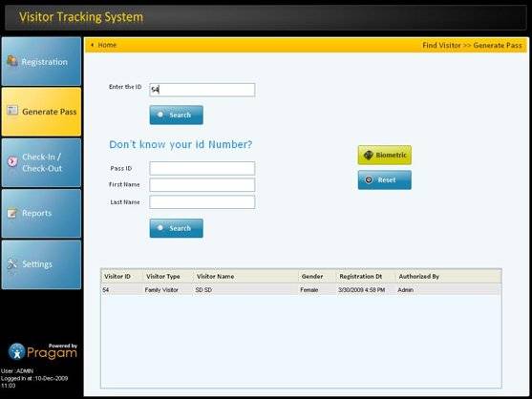Click the Last Name input field
The height and width of the screenshot is (399, 532).
(202, 202)
